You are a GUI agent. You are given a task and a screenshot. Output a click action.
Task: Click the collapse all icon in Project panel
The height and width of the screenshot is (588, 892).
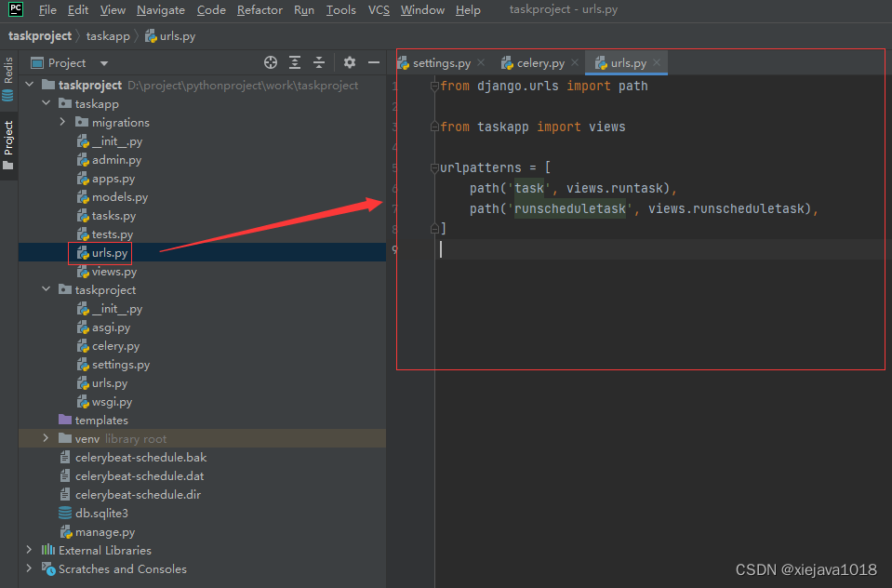[319, 62]
